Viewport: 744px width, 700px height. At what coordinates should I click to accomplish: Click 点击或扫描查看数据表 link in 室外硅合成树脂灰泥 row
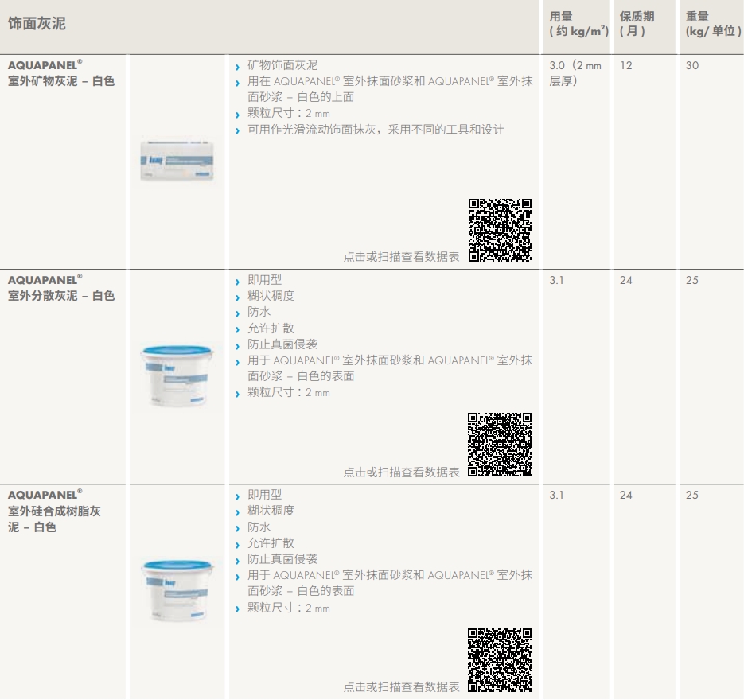point(401,686)
